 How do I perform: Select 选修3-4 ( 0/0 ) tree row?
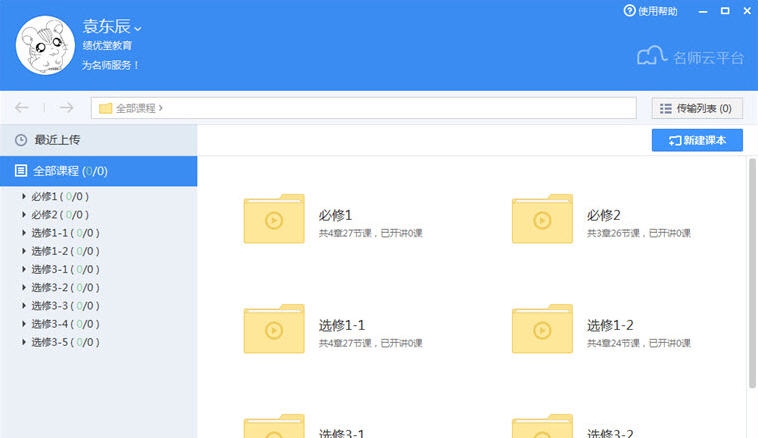coord(66,324)
